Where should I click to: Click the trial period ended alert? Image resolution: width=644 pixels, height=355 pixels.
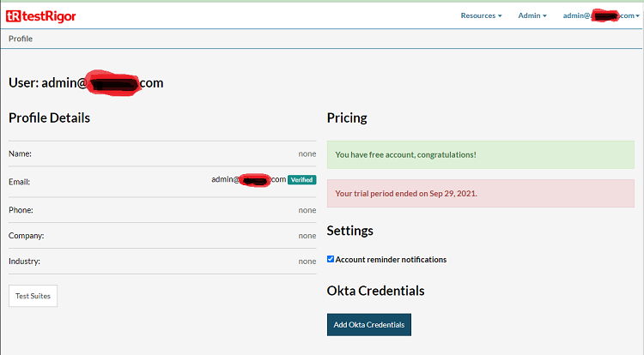[405, 194]
